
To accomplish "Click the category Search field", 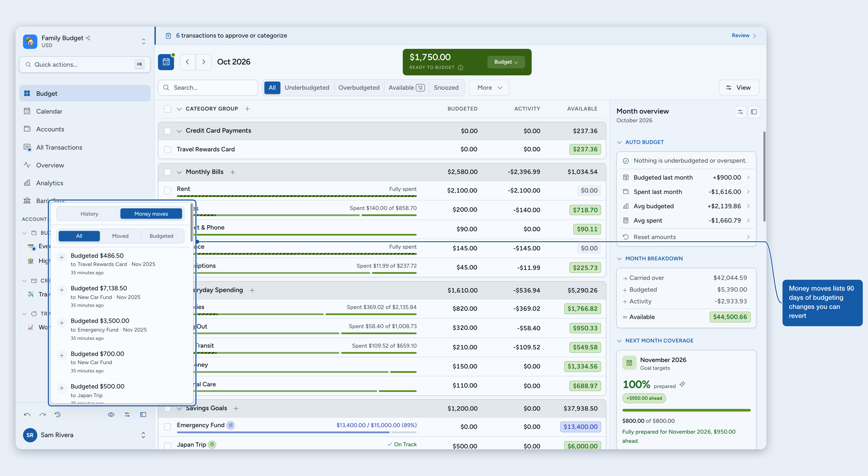I will coord(208,88).
